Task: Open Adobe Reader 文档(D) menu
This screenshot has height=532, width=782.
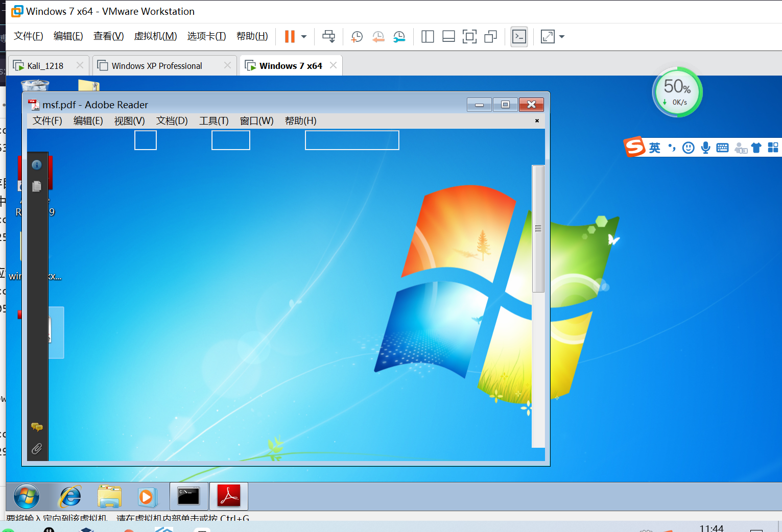Action: click(172, 121)
